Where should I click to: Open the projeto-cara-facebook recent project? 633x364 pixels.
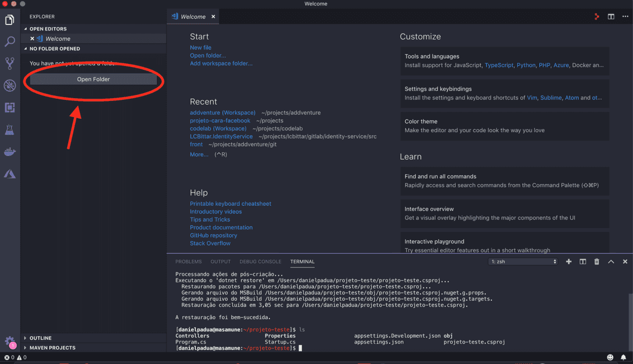[x=220, y=120]
